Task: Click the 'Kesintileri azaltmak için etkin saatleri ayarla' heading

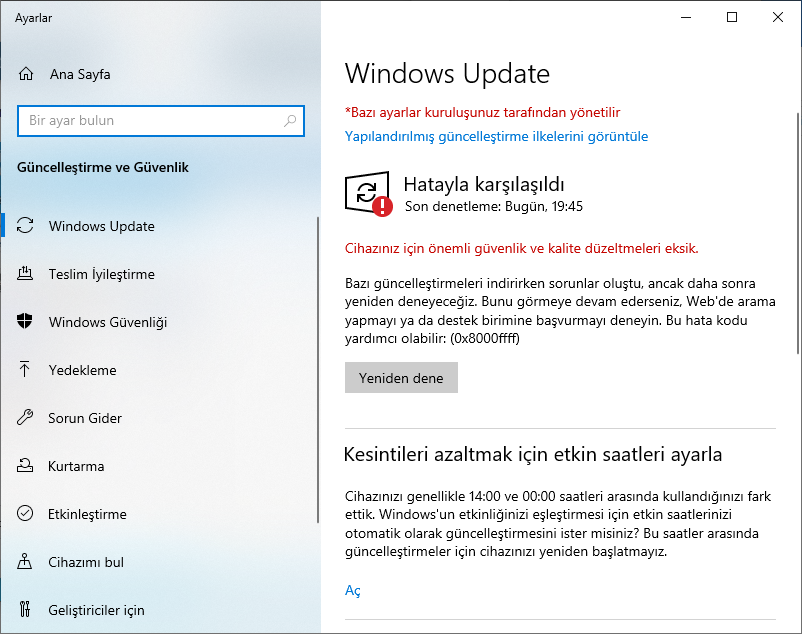Action: [x=532, y=454]
